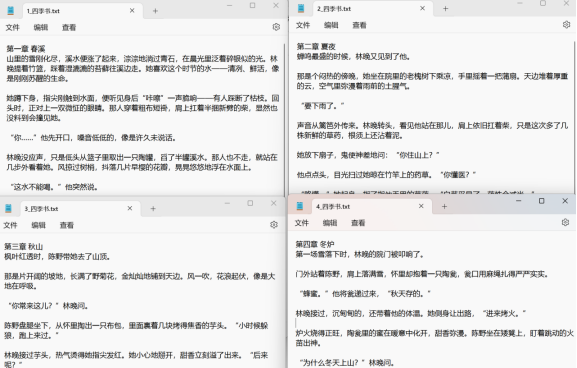Click line 枫叶红透时，陈野带她去了山顶。
Viewport: 577px width, 368px height.
(57, 256)
